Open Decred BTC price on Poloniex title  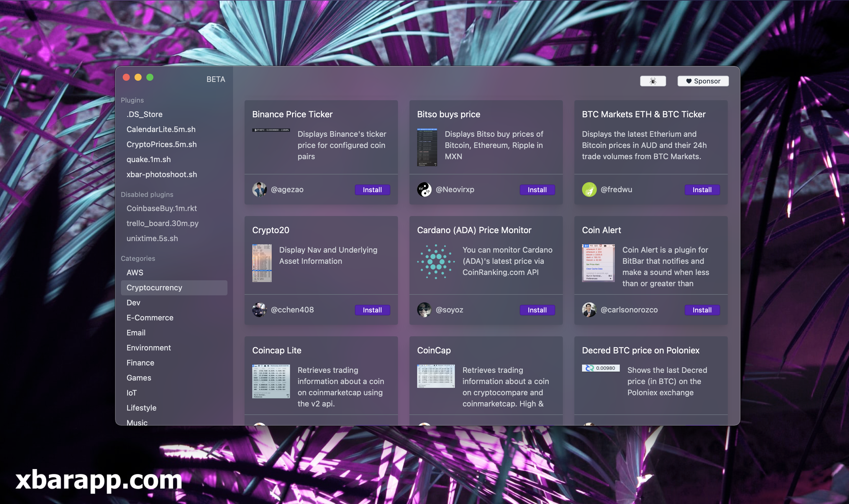click(641, 350)
